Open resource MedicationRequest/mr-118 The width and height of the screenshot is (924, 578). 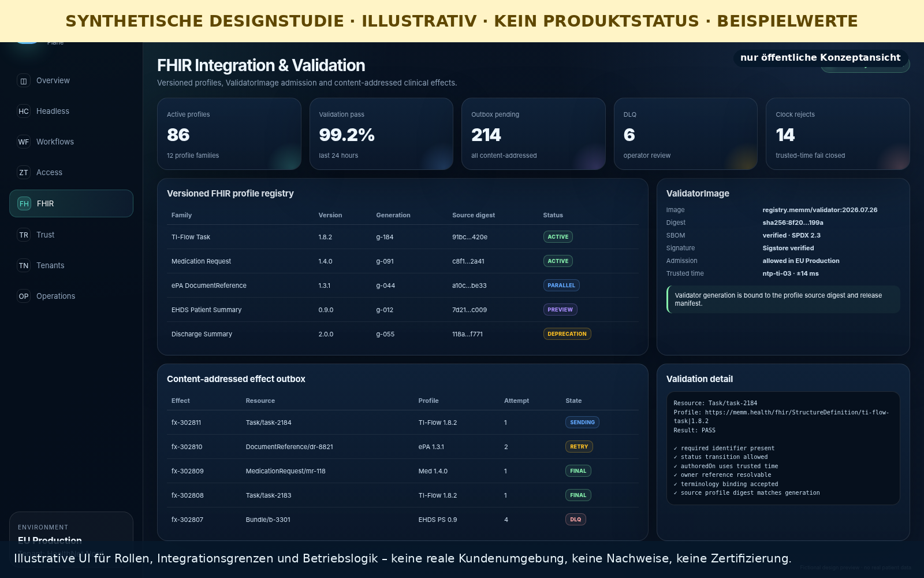pyautogui.click(x=286, y=472)
